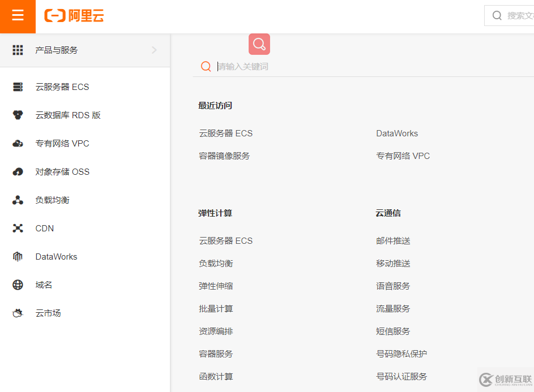Click the Alibaba Cloud logo
Image resolution: width=534 pixels, height=392 pixels.
74,16
